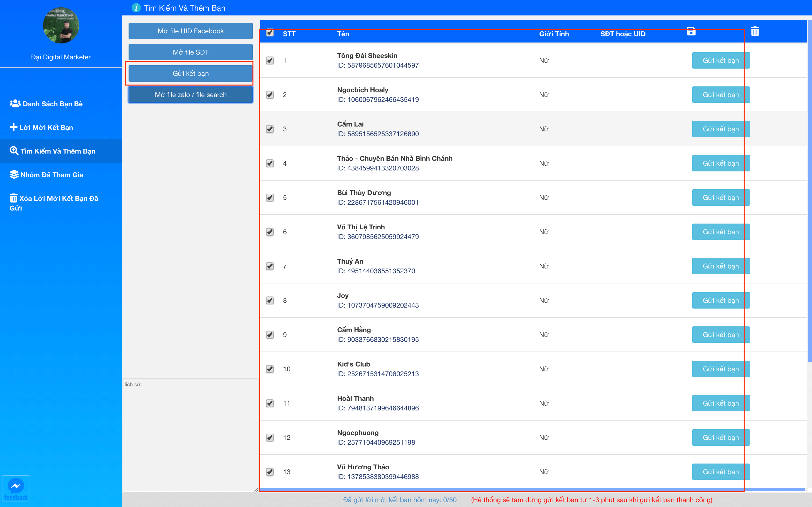This screenshot has width=812, height=507.
Task: Open 'Mở file UID Facebook' menu option
Action: [x=191, y=30]
